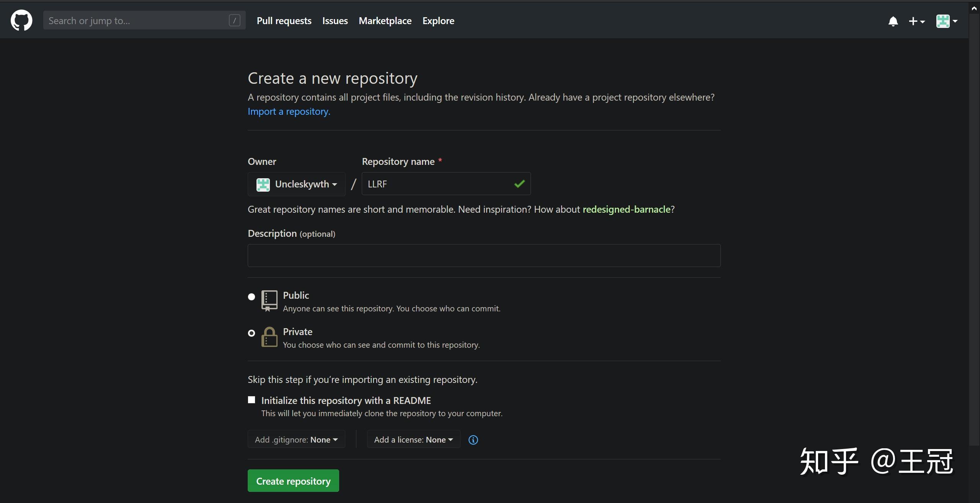Viewport: 980px width, 503px height.
Task: Follow the Import a repository link
Action: [x=289, y=112]
